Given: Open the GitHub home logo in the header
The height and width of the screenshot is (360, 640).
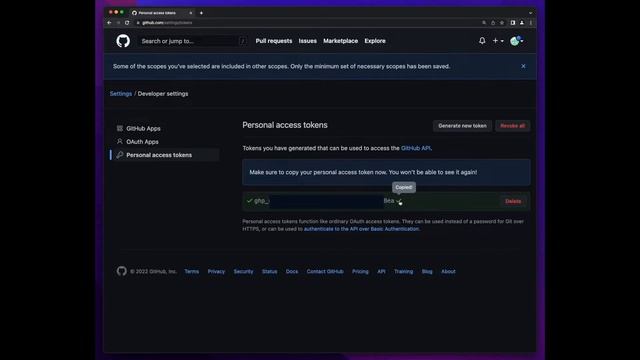Looking at the screenshot, I should pos(123,41).
